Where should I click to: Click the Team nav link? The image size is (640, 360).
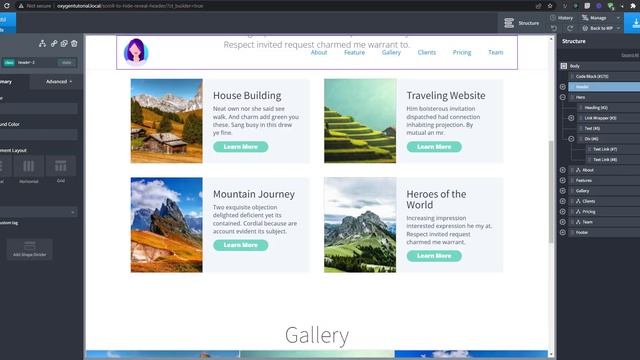pos(496,52)
